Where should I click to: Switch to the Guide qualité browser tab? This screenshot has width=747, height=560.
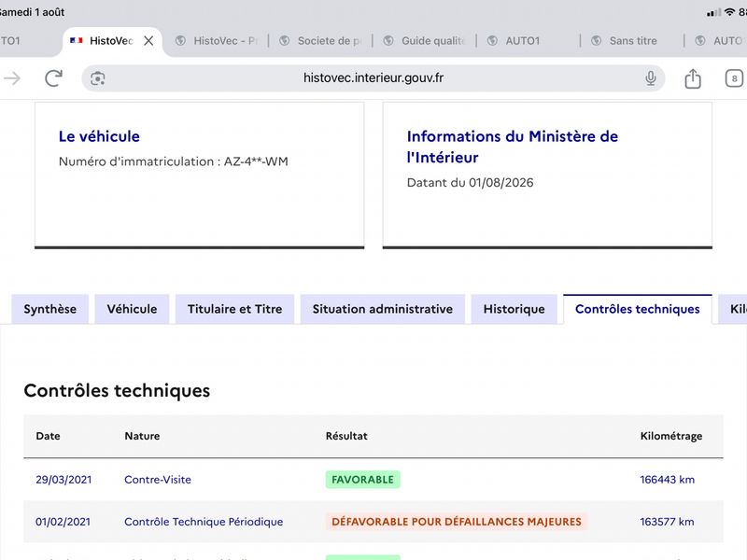424,41
